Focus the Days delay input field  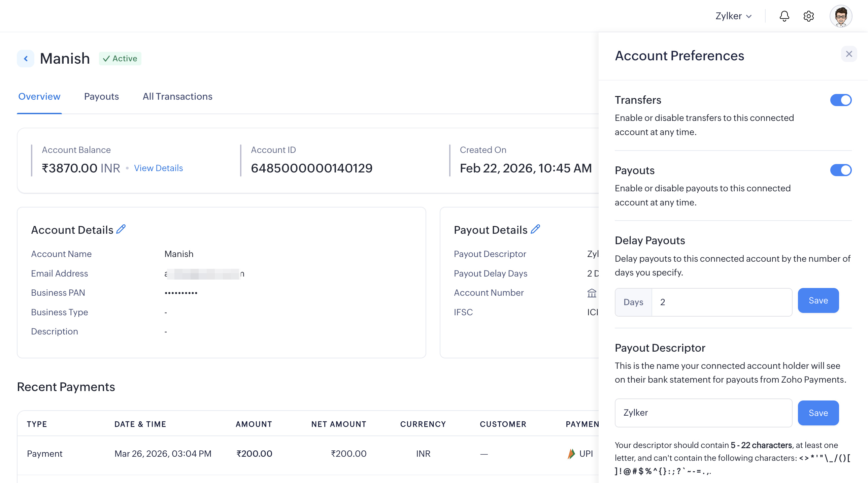coord(721,302)
